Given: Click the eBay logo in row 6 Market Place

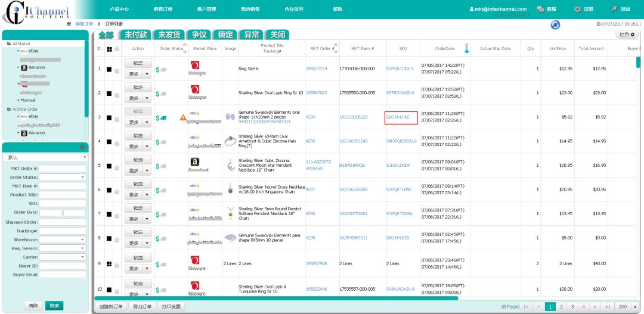Looking at the screenshot, I should click(194, 185).
